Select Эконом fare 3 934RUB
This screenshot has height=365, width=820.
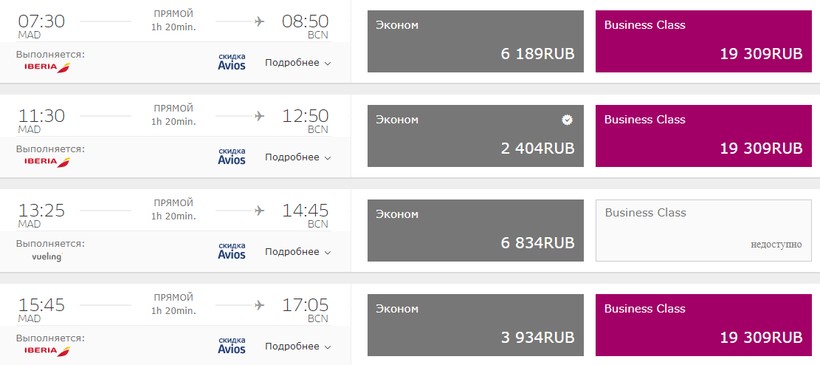pyautogui.click(x=475, y=325)
